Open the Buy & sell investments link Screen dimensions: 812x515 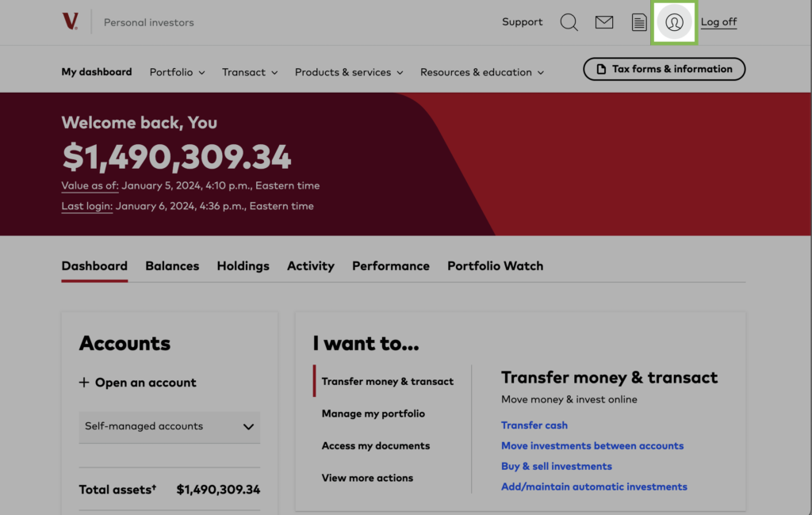click(x=556, y=467)
